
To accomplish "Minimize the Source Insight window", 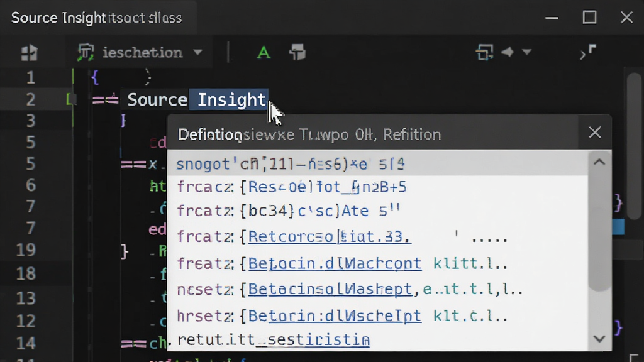I will pyautogui.click(x=552, y=18).
